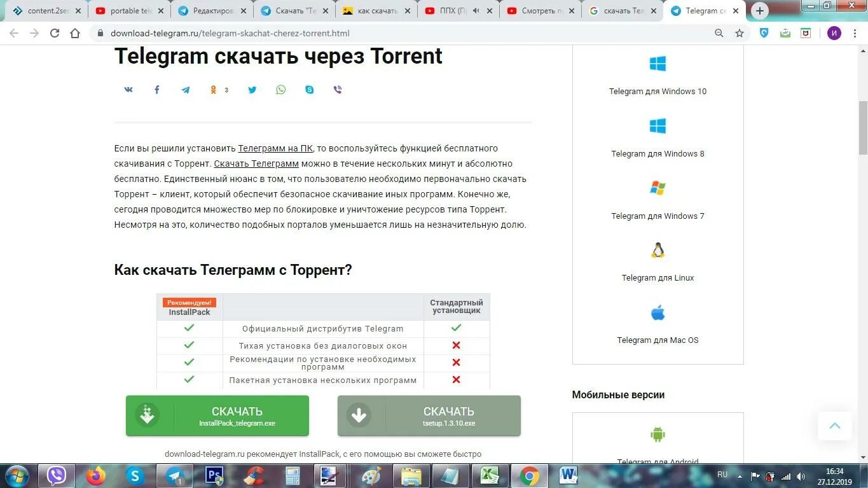Image resolution: width=868 pixels, height=488 pixels.
Task: Switch to the portable tele YouTube tab
Action: click(x=130, y=11)
